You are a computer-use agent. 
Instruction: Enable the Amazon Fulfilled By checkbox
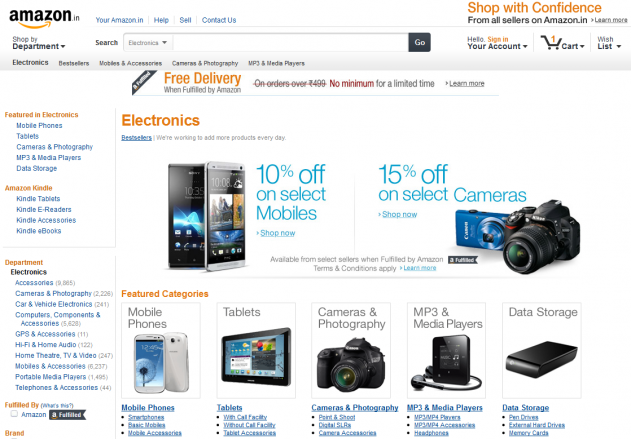[x=14, y=414]
